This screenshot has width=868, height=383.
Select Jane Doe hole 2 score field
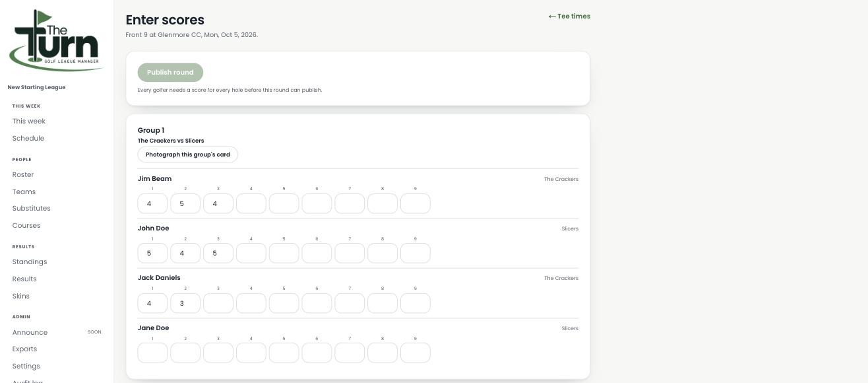click(185, 353)
